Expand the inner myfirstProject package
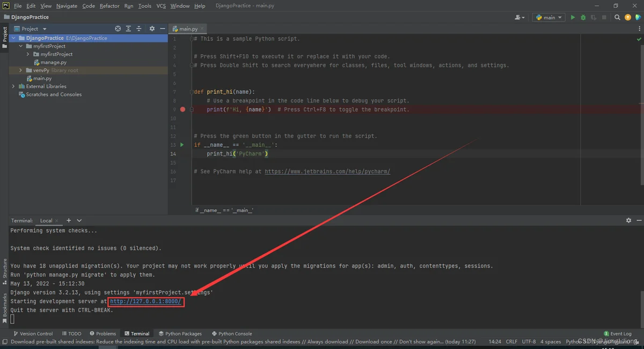Viewport: 644px width, 349px height. pos(28,54)
